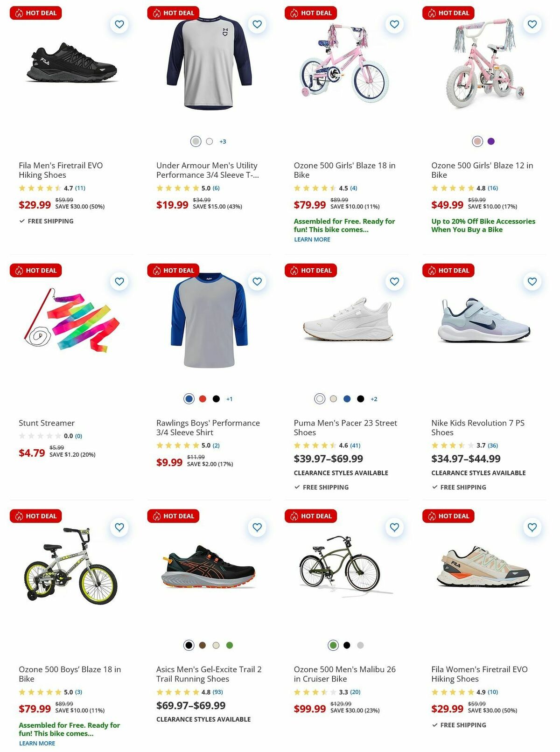Favorite the Under Armour Utility Performance shirt

click(x=256, y=24)
